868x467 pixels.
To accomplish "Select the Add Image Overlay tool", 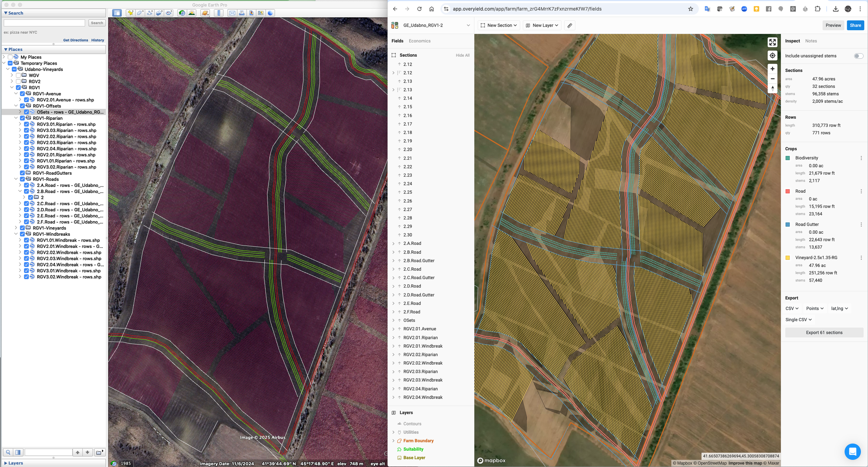I will 159,13.
